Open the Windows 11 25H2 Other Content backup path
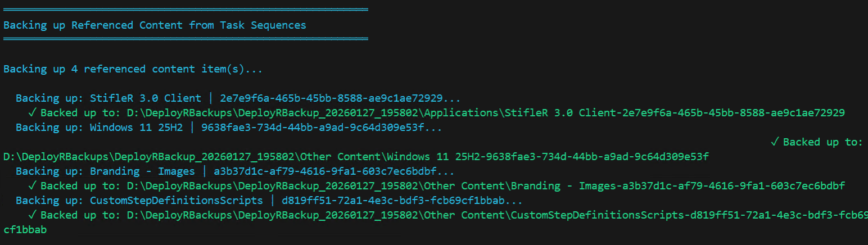Image resolution: width=868 pixels, height=245 pixels. pyautogui.click(x=356, y=157)
